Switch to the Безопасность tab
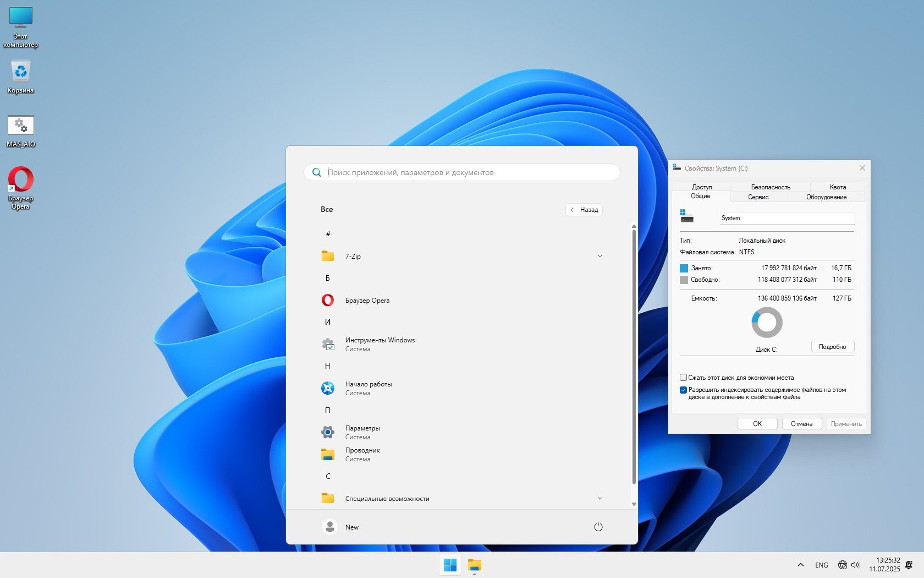This screenshot has width=924, height=578. click(x=770, y=187)
